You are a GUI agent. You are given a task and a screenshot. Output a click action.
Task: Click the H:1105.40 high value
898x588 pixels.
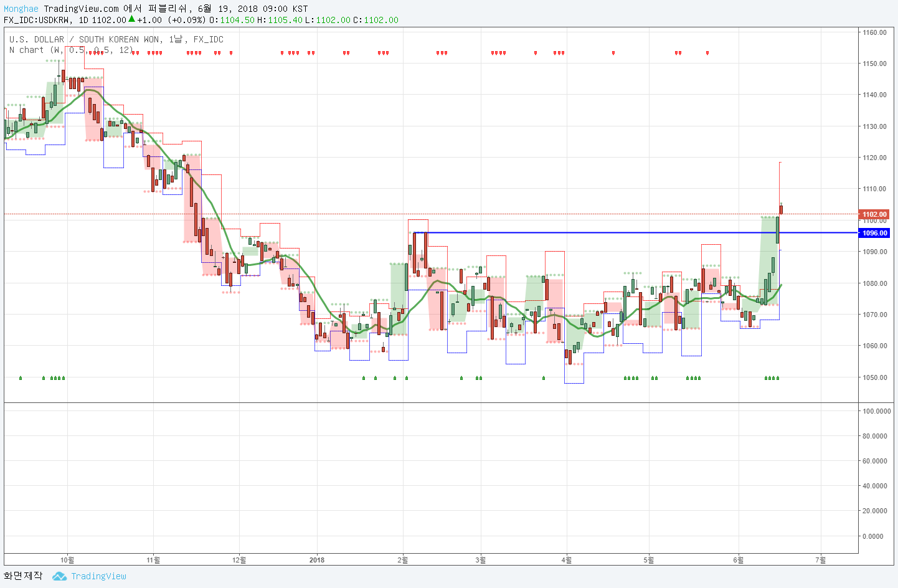coord(280,20)
